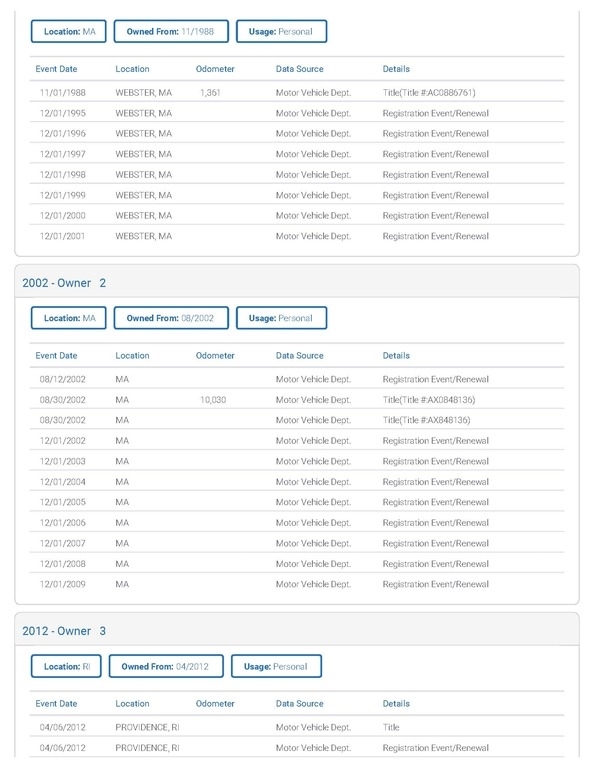
Task: Select the 11/01/1988 Webster event row
Action: [x=297, y=93]
